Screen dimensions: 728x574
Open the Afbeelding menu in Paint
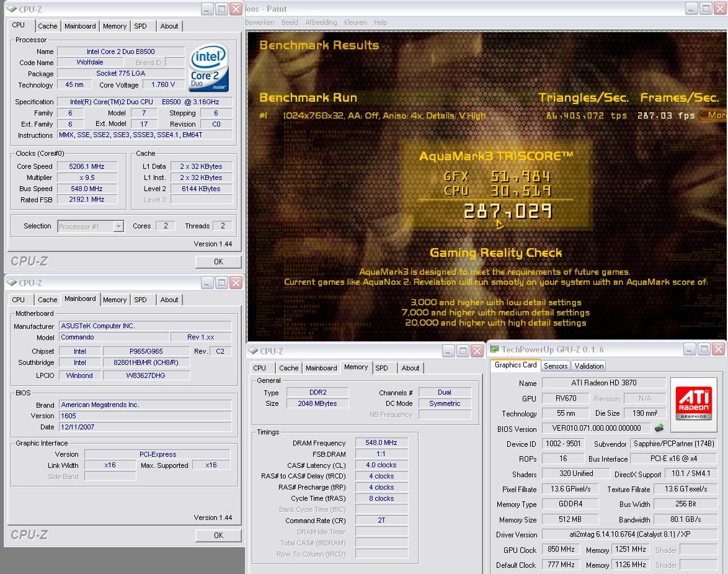click(321, 22)
